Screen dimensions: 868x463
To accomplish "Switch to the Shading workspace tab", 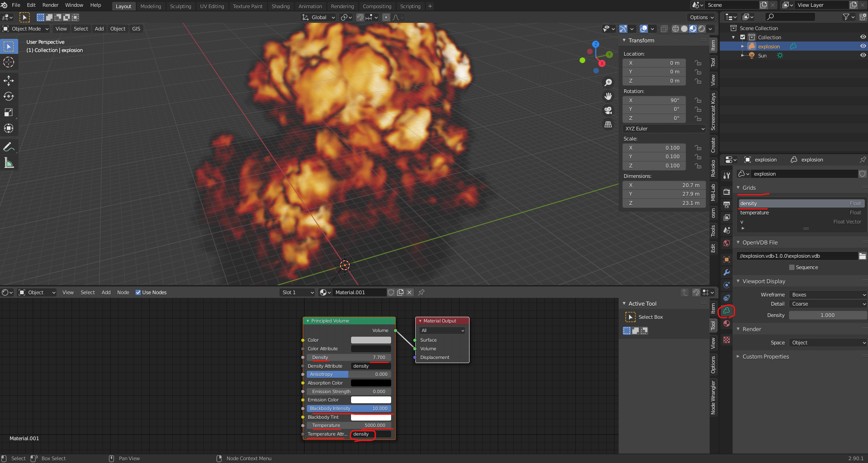I will tap(280, 6).
